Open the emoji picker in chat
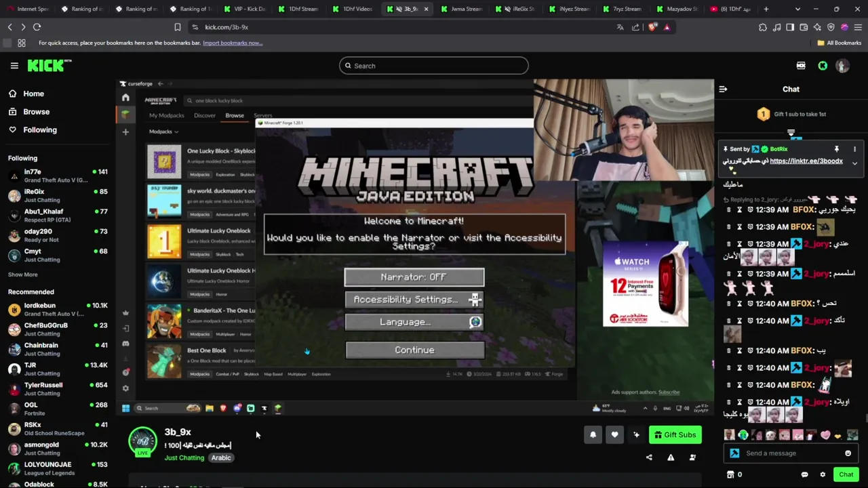The image size is (868, 488). (848, 453)
